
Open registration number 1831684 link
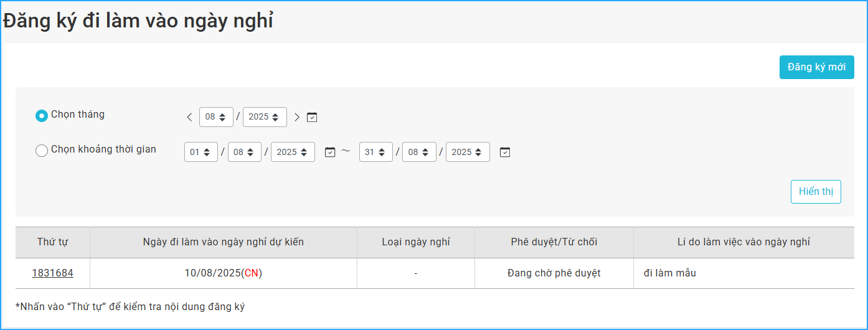[53, 273]
